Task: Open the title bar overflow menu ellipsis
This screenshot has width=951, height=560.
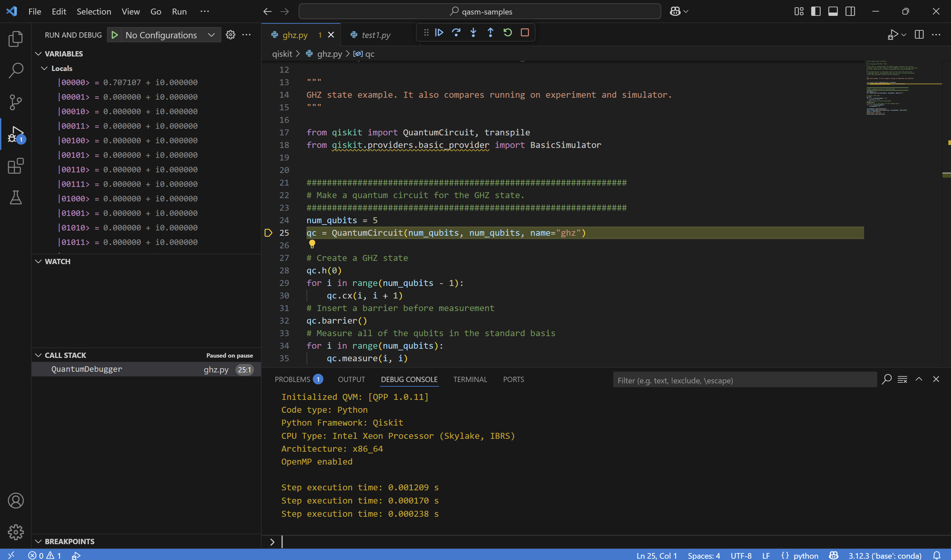Action: [204, 11]
